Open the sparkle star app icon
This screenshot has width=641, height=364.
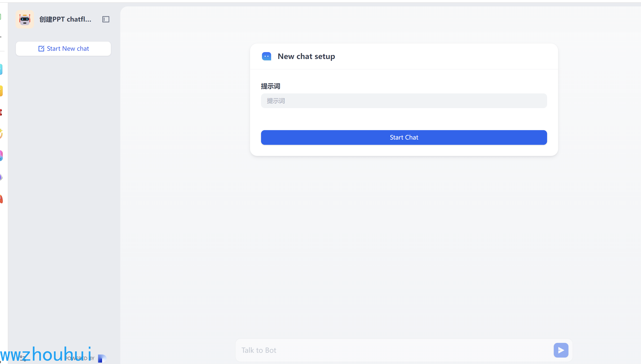pyautogui.click(x=1, y=134)
